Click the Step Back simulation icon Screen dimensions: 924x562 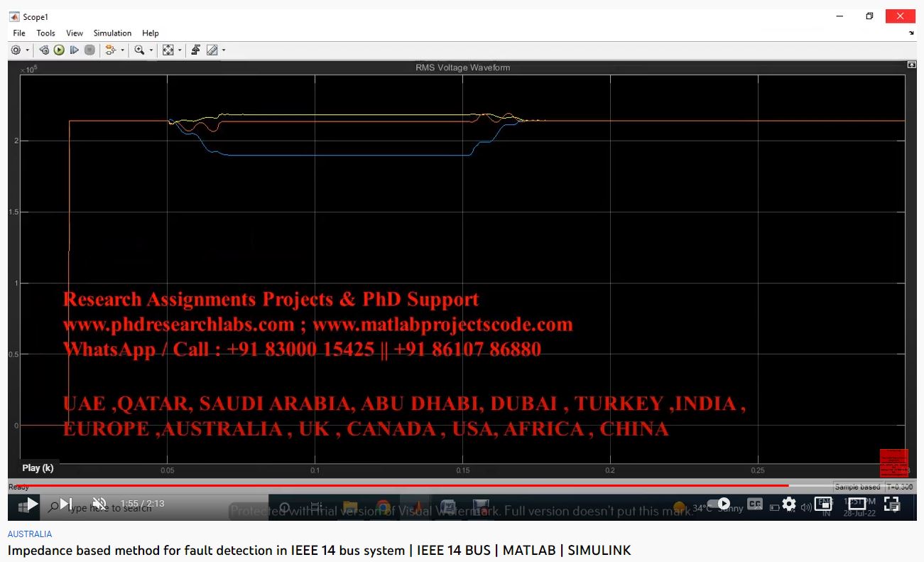(44, 50)
